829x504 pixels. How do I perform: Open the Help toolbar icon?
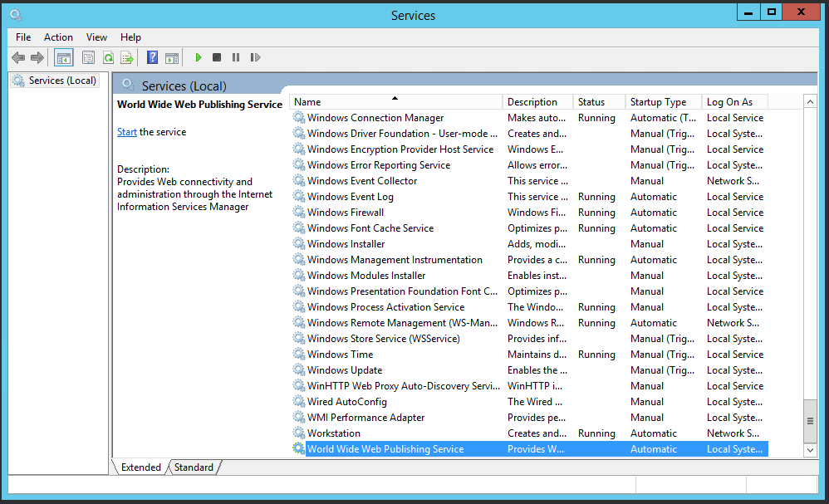tap(152, 57)
